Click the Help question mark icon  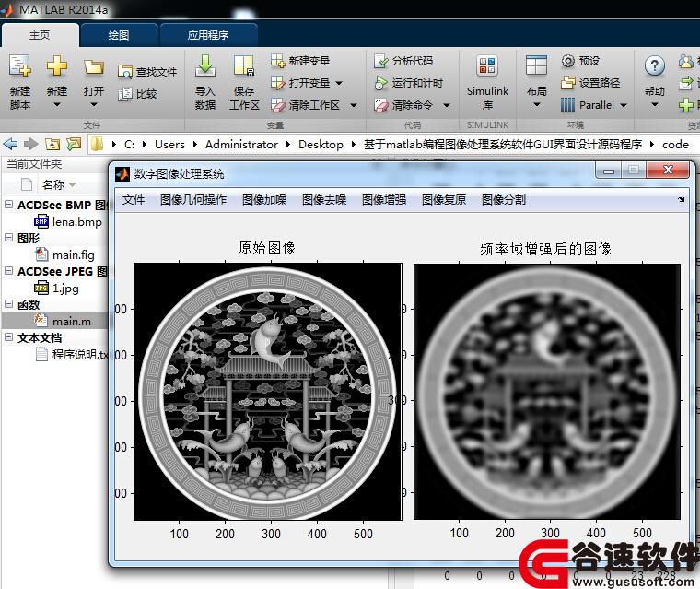click(x=655, y=66)
